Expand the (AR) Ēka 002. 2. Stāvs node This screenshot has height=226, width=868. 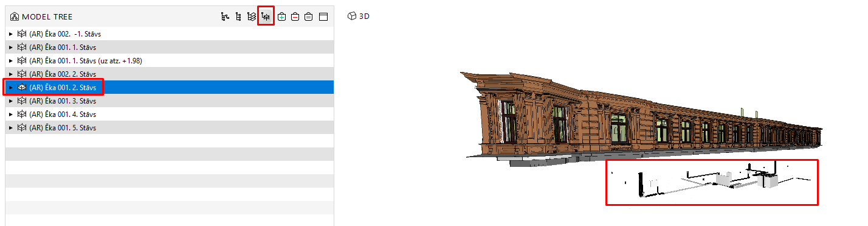[x=10, y=74]
